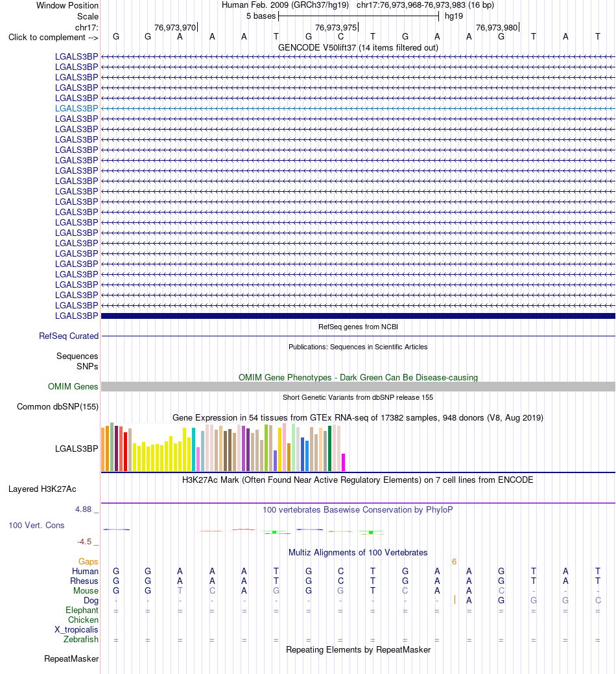Click the orange insertion bar in Dog row
Image resolution: width=616 pixels, height=674 pixels.
[455, 599]
